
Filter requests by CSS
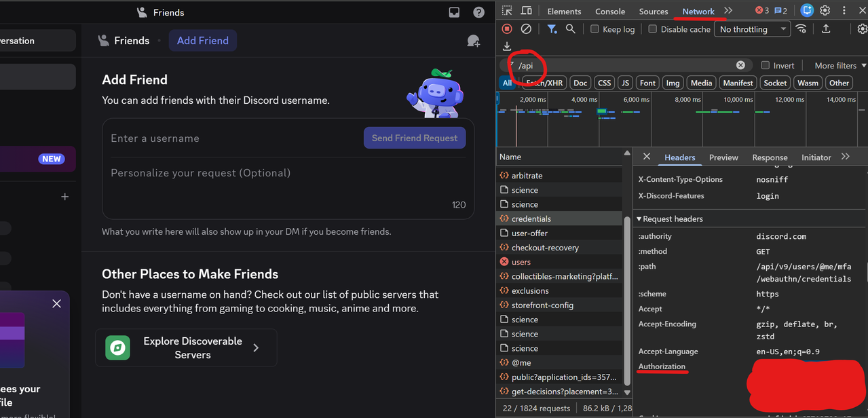click(x=605, y=83)
